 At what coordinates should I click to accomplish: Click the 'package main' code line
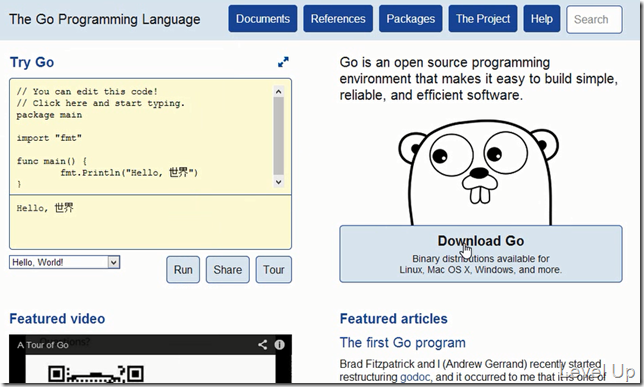[x=49, y=115]
